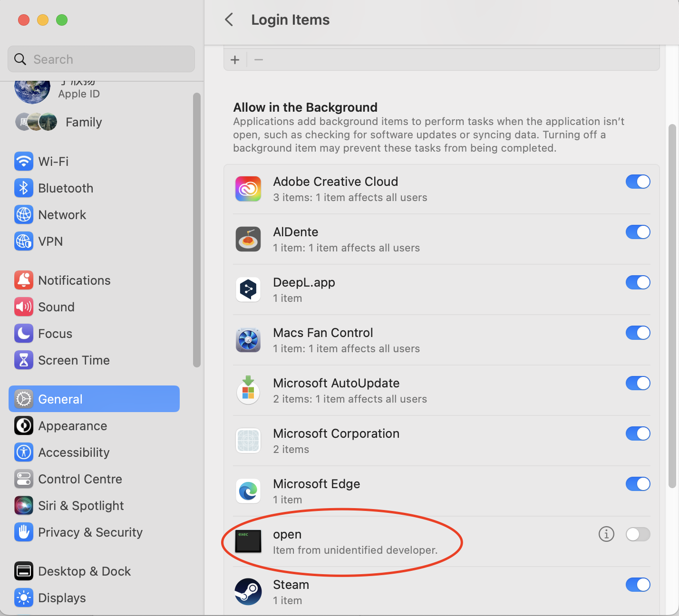This screenshot has height=616, width=679.
Task: Click the add login item plus button
Action: point(235,59)
